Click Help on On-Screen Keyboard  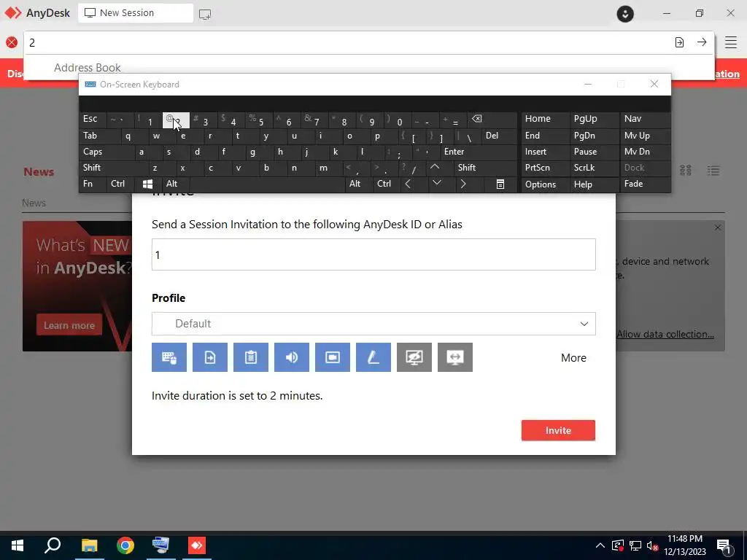click(594, 184)
